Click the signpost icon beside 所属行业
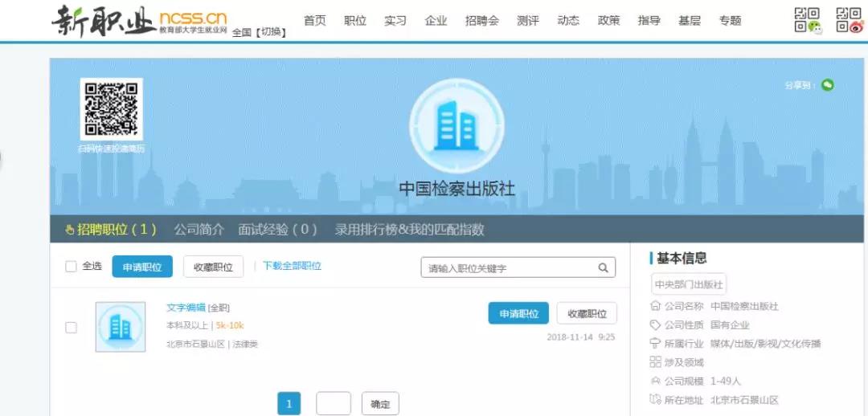The height and width of the screenshot is (416, 868). click(x=656, y=344)
